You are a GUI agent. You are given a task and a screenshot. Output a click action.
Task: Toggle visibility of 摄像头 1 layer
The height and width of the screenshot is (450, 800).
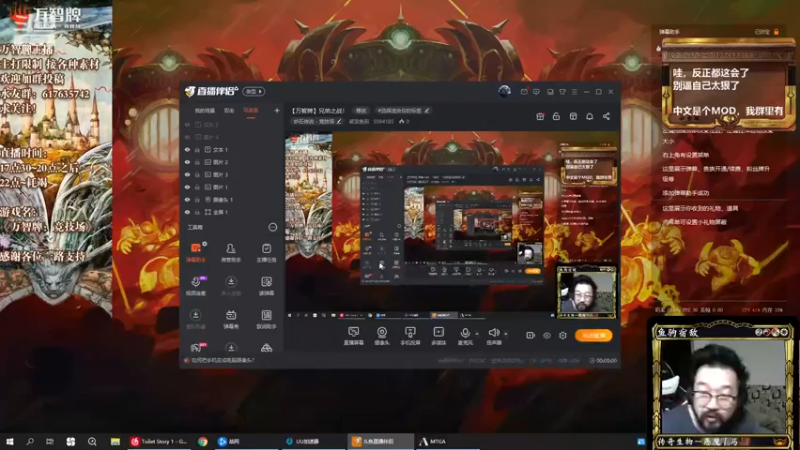coord(187,199)
